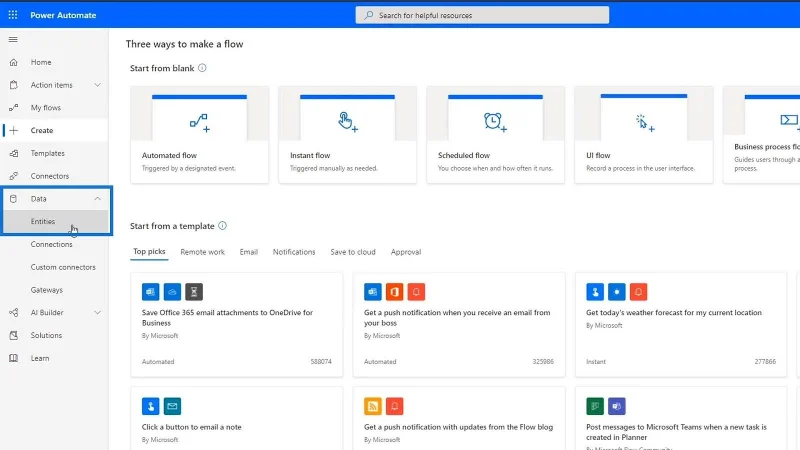800x450 pixels.
Task: Open Get today's weather forecast template
Action: click(x=681, y=324)
